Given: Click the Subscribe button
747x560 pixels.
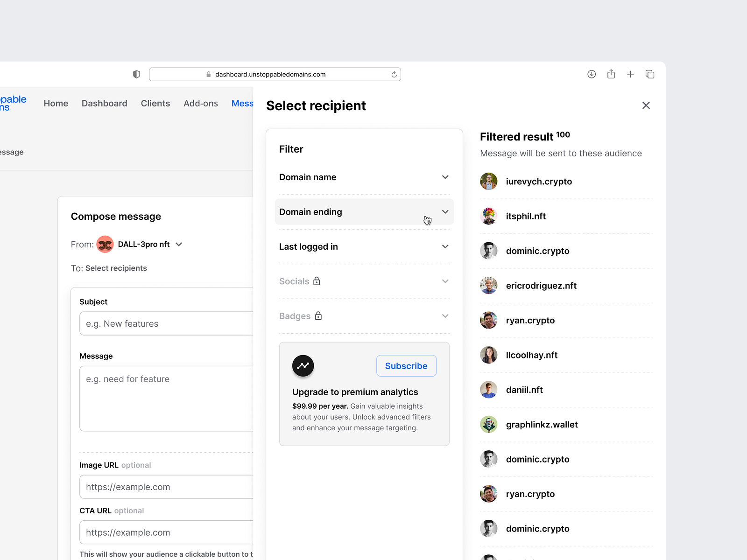Looking at the screenshot, I should tap(406, 366).
